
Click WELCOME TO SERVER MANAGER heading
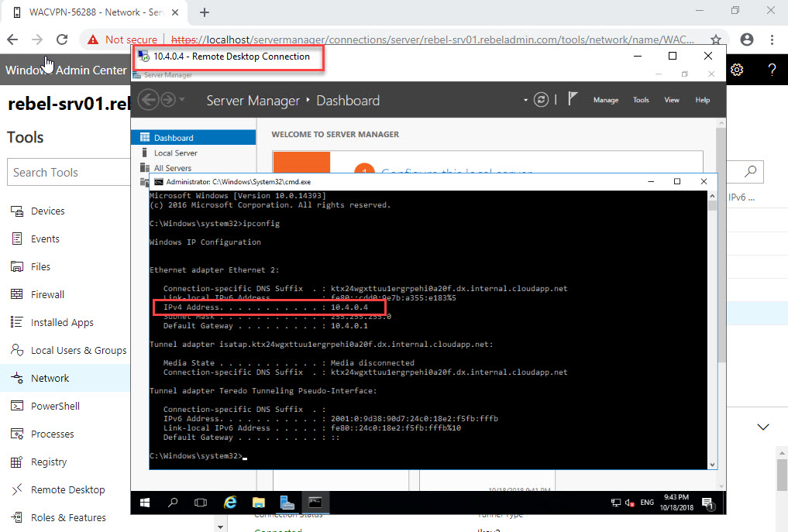[336, 134]
